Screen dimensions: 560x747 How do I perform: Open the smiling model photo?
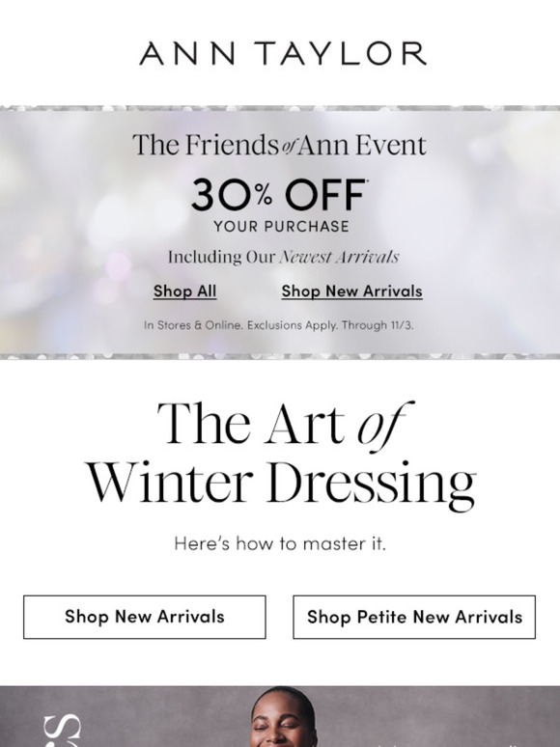coord(283,716)
